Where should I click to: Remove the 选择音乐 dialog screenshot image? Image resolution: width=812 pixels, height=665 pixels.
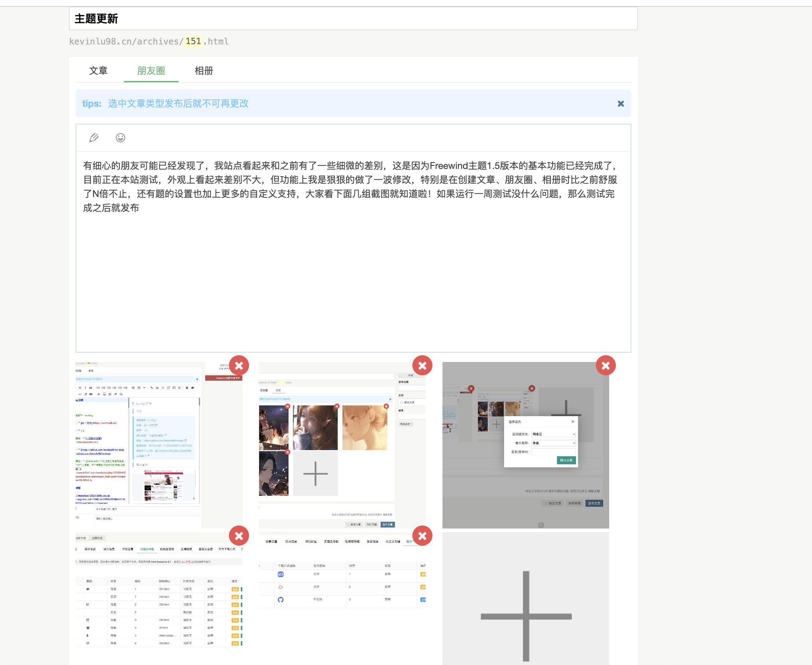(x=605, y=365)
